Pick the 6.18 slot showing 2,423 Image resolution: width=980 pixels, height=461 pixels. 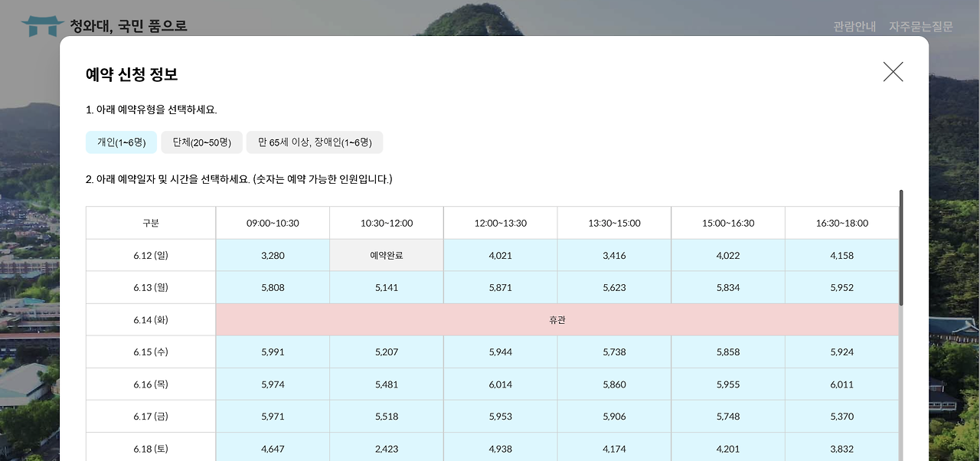coord(387,447)
